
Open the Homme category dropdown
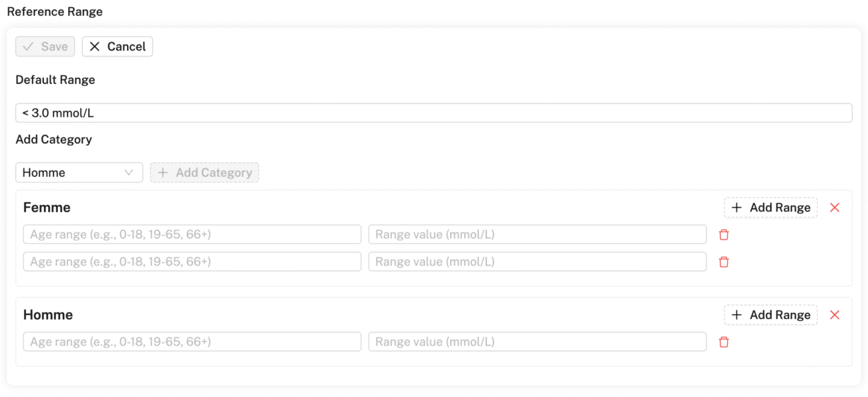tap(79, 172)
